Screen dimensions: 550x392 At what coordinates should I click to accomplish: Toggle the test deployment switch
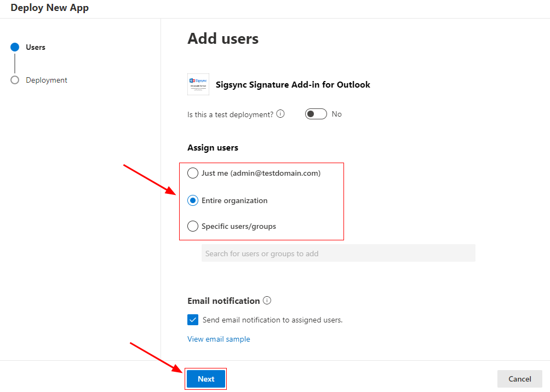click(x=316, y=114)
